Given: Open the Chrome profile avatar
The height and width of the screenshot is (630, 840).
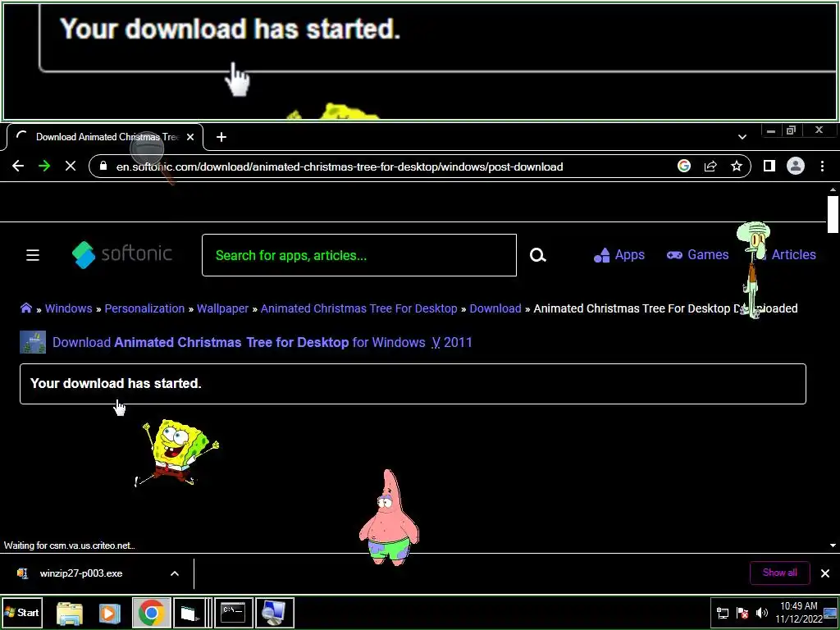Looking at the screenshot, I should click(796, 166).
